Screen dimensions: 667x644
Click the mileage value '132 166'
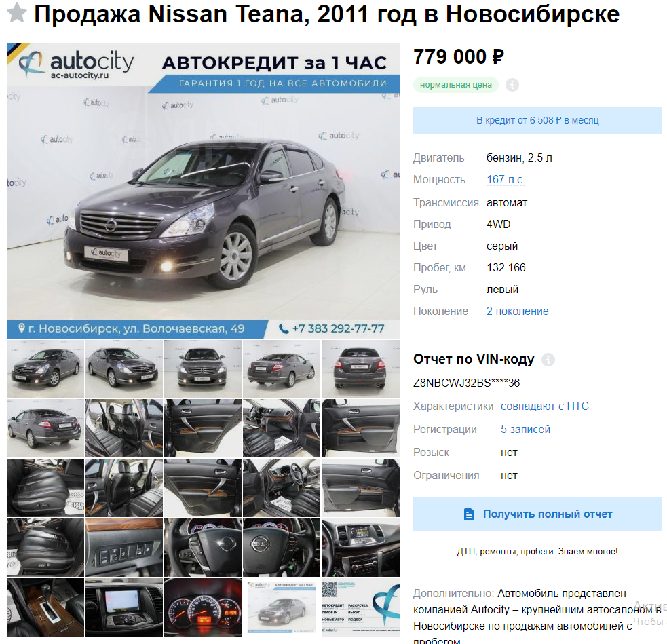tap(506, 267)
